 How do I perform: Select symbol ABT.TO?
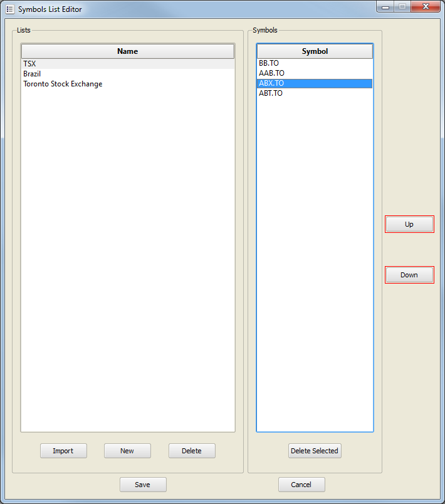click(x=271, y=93)
